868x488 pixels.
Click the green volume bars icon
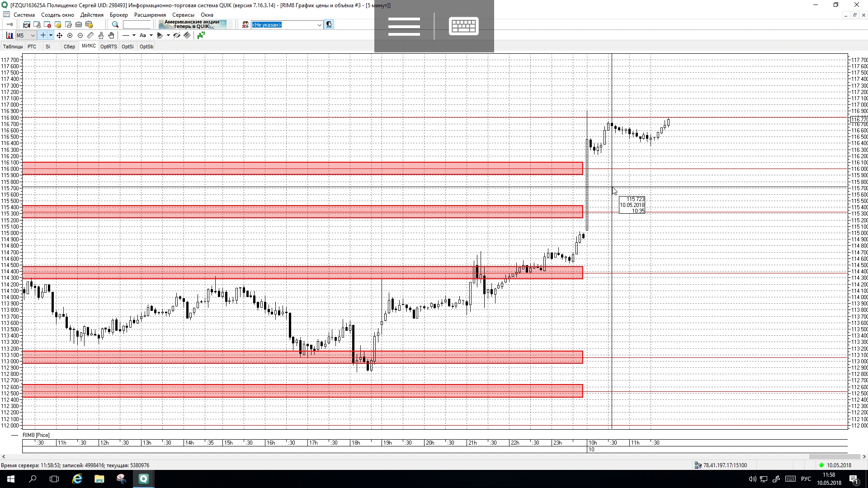(x=201, y=35)
